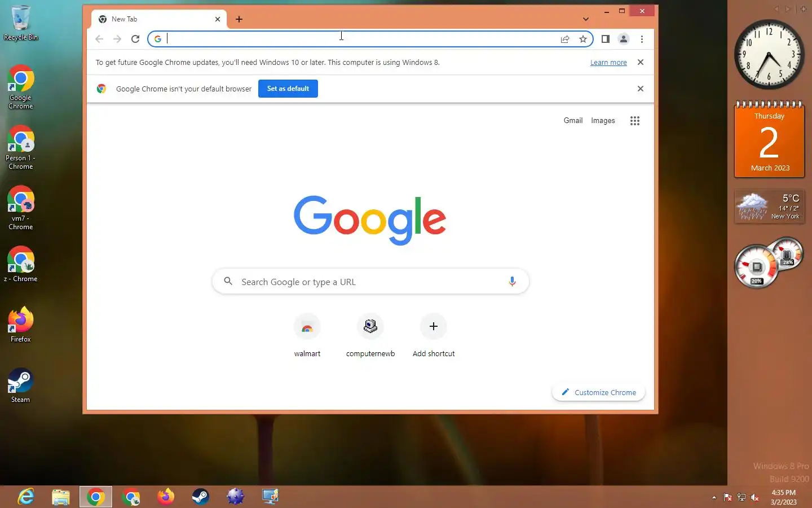The image size is (812, 508).
Task: Click the browser back arrow
Action: coord(99,39)
